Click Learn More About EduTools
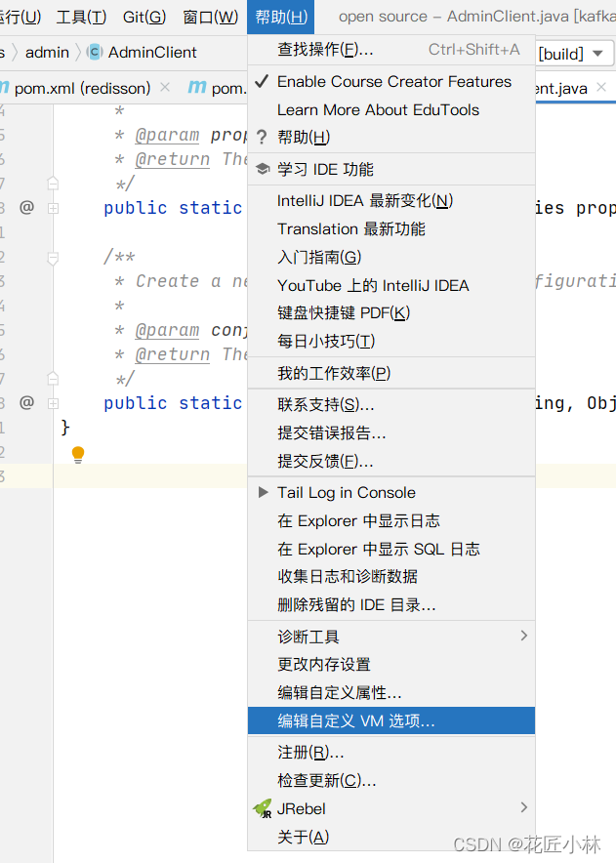Screen dimensions: 616x863 coord(391,109)
